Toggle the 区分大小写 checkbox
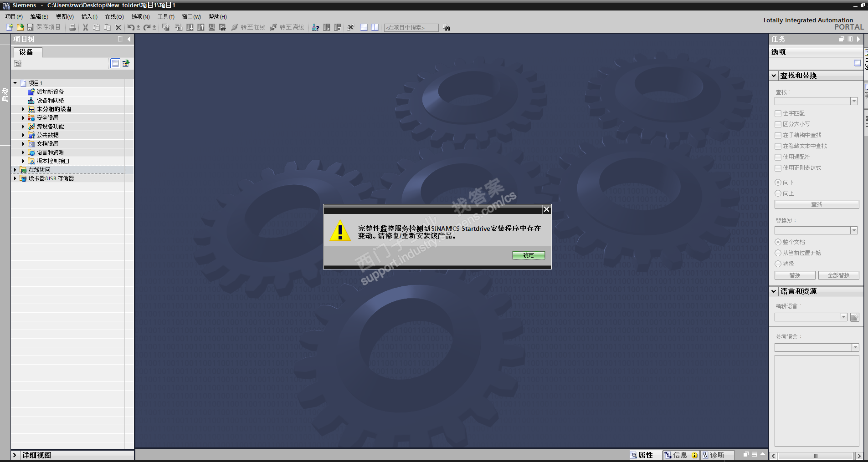Image resolution: width=868 pixels, height=462 pixels. point(778,124)
